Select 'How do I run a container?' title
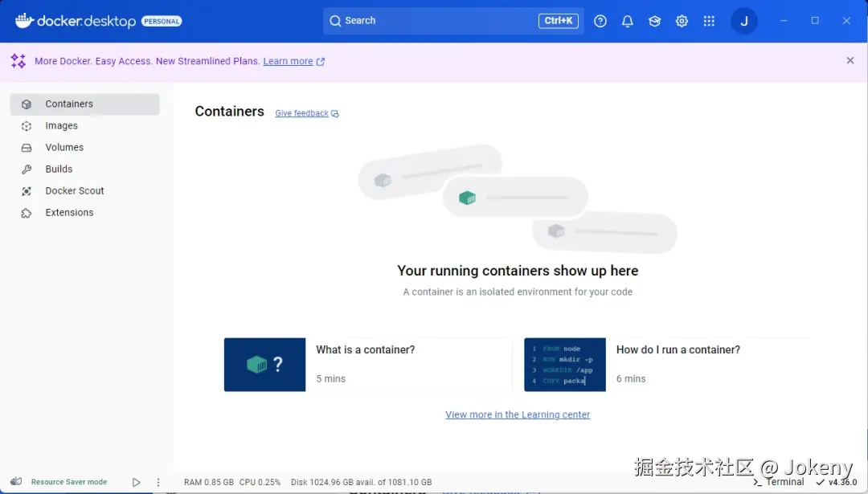This screenshot has height=494, width=868. coord(678,349)
